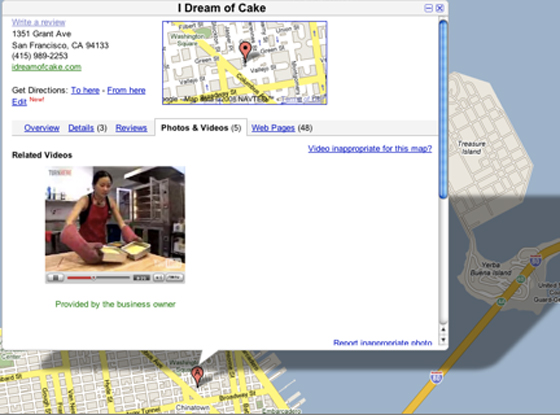Close the I Dream of Cake info window
The height and width of the screenshot is (415, 560).
point(440,8)
